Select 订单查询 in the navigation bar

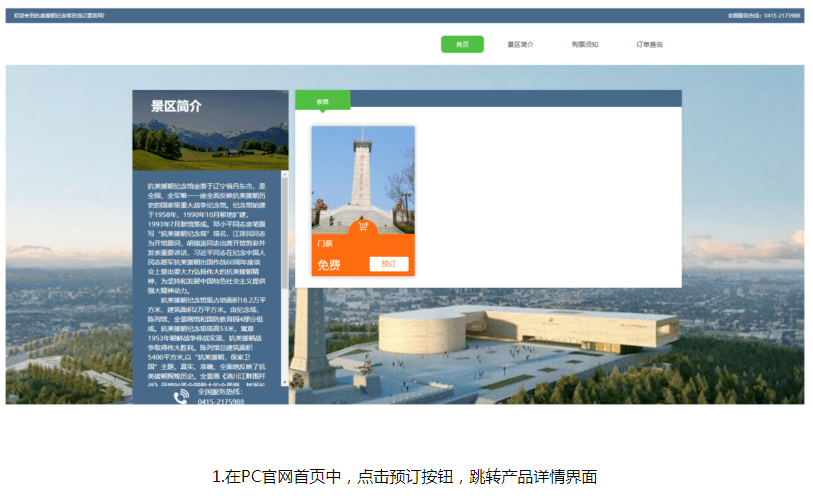(649, 44)
